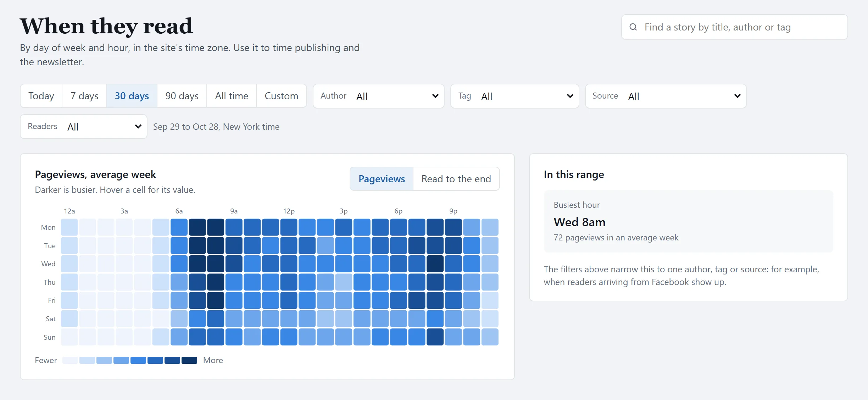Click the Tue 6am heatmap cell
Viewport: 868px width, 400px height.
point(179,245)
